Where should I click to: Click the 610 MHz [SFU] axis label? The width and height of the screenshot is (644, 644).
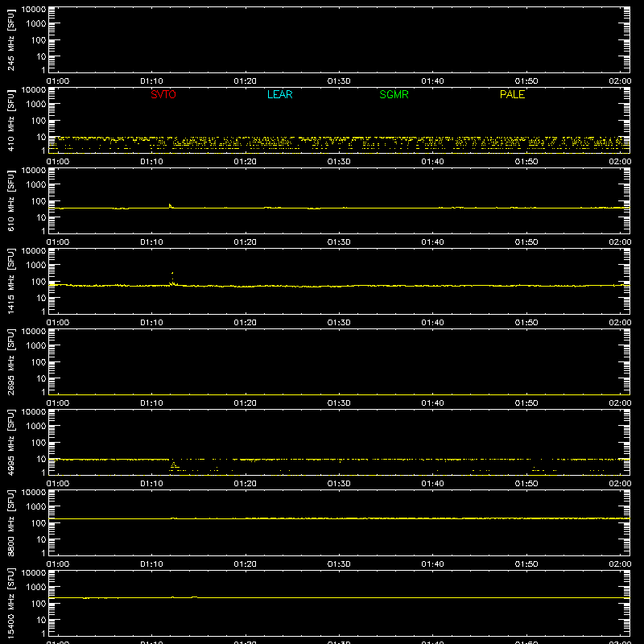[x=10, y=200]
